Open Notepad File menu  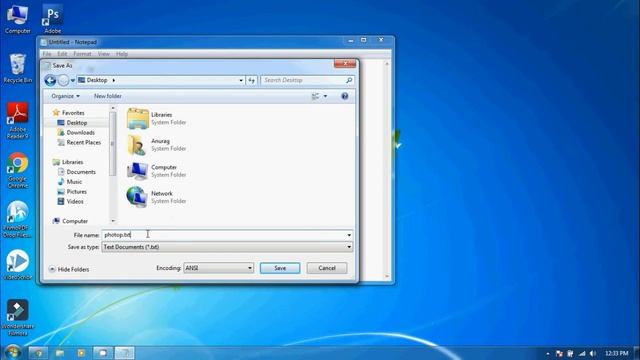(47, 54)
